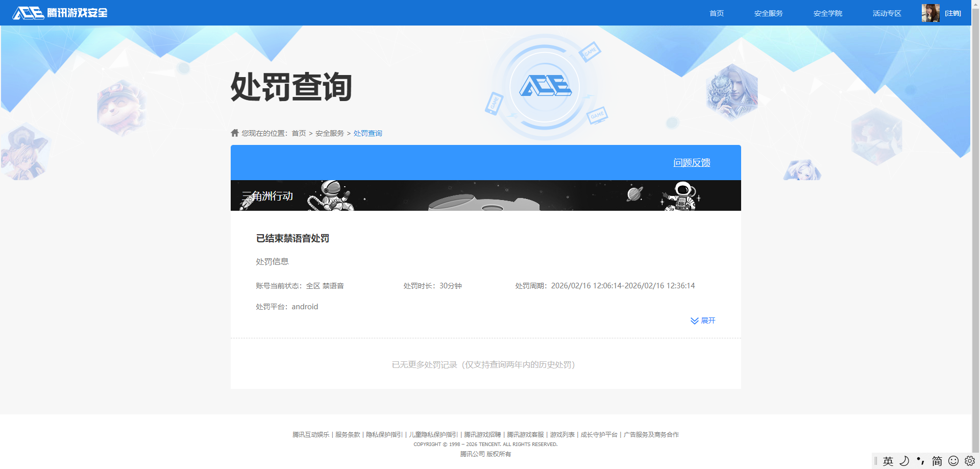Switch IME 简 simplified Chinese mode

coord(937,461)
